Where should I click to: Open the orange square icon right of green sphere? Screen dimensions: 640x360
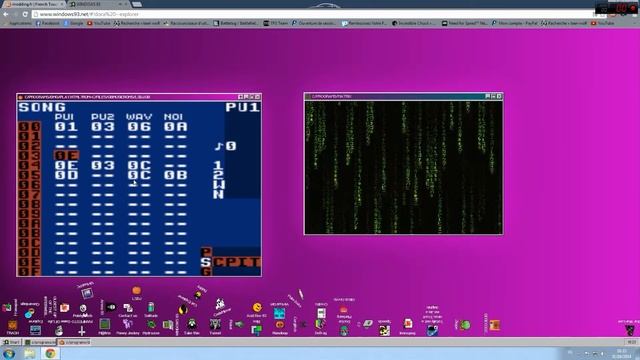click(x=495, y=325)
